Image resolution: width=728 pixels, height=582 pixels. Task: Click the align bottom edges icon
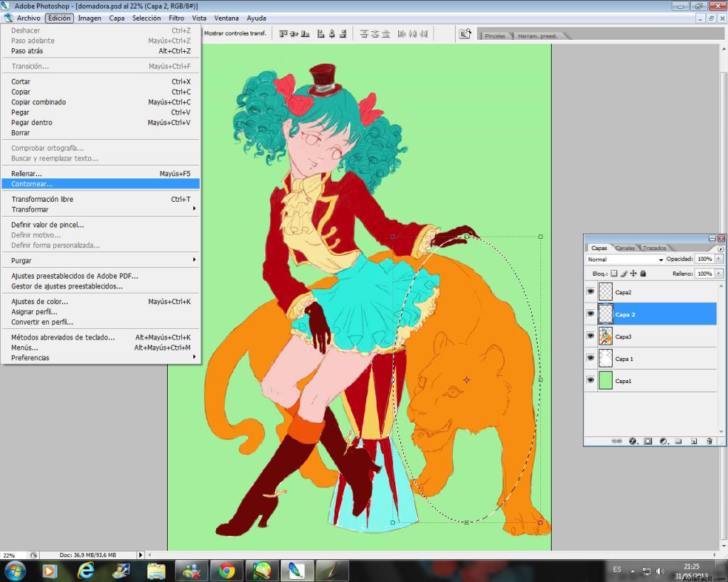(305, 34)
